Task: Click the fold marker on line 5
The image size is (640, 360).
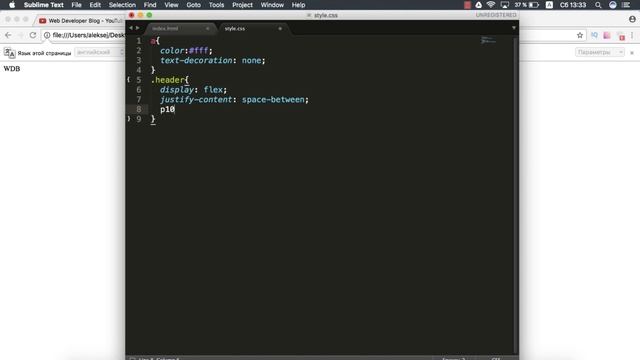Action: [x=129, y=80]
